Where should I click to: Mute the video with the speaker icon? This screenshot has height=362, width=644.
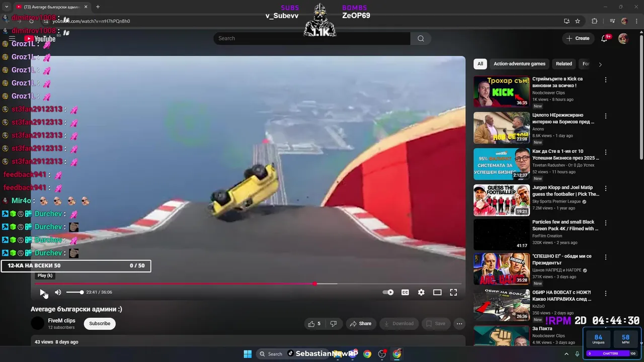(58, 292)
